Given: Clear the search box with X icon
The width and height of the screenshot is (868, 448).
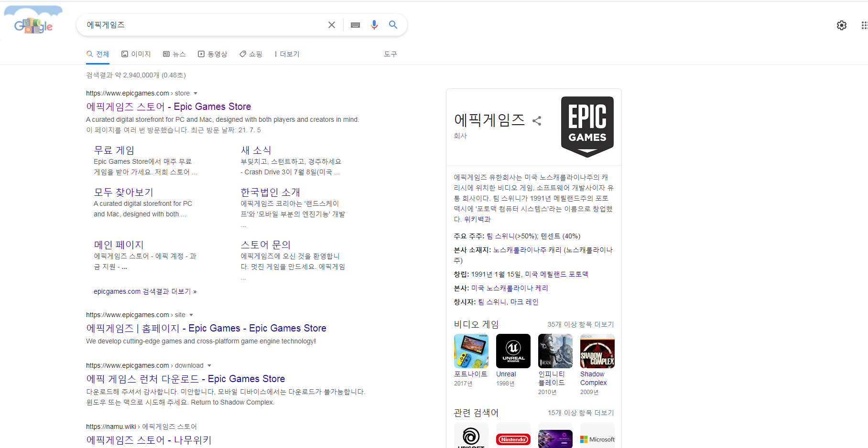Looking at the screenshot, I should click(x=332, y=25).
